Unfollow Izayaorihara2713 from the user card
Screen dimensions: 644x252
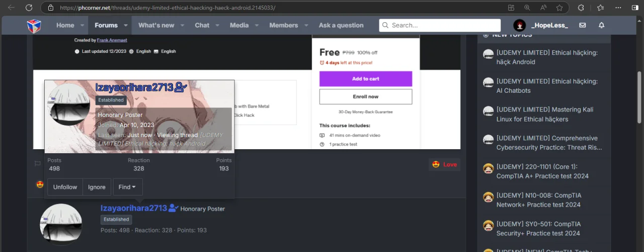[x=65, y=187]
